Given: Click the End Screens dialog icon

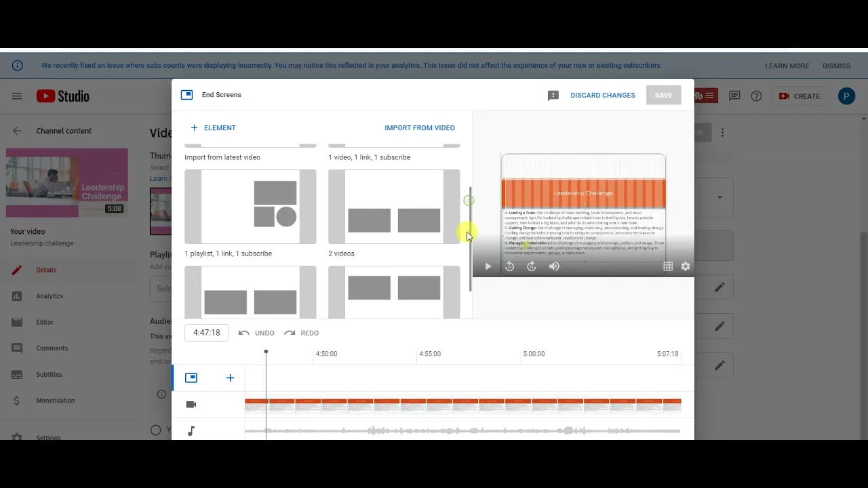Looking at the screenshot, I should pos(187,95).
